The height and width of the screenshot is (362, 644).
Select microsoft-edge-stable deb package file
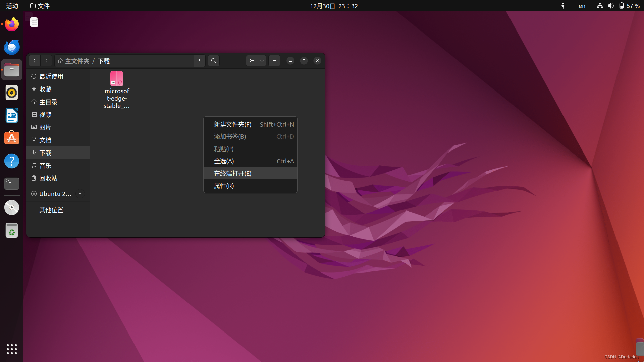[117, 79]
